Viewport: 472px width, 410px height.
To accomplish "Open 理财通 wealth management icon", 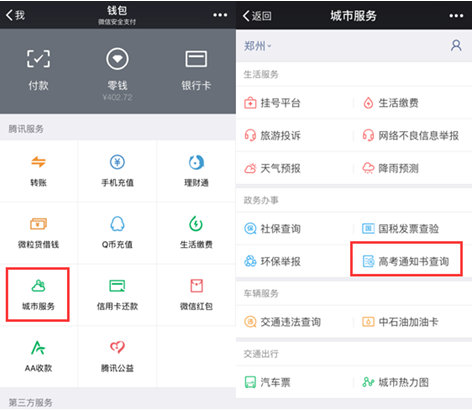I will pos(196,162).
